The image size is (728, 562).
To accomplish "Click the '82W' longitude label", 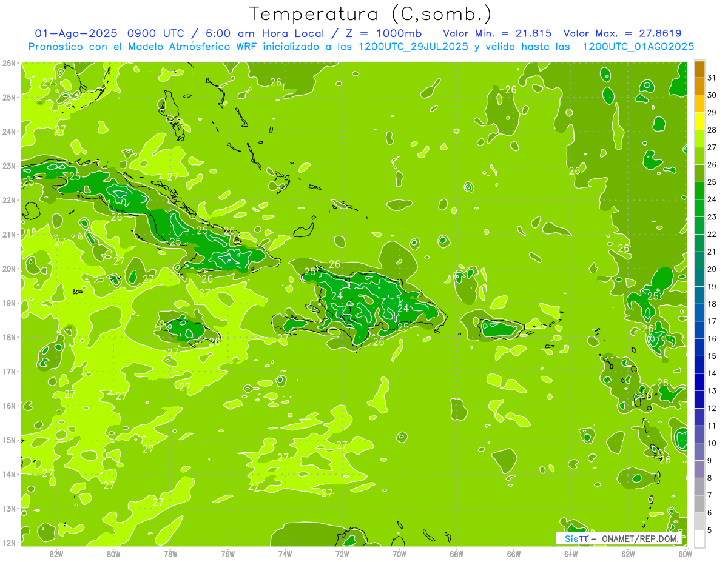I will point(56,554).
